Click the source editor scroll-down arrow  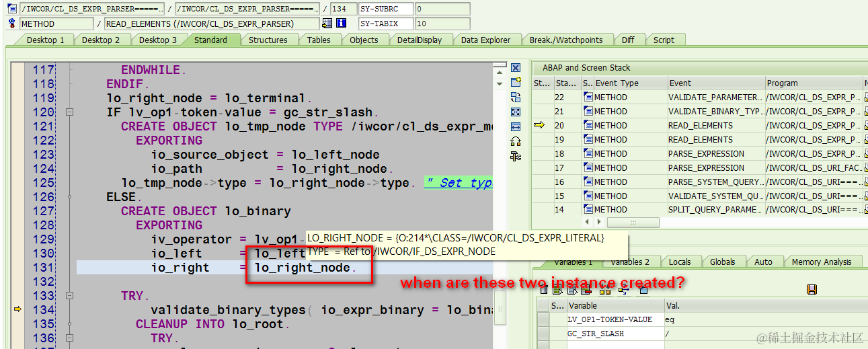[x=500, y=84]
